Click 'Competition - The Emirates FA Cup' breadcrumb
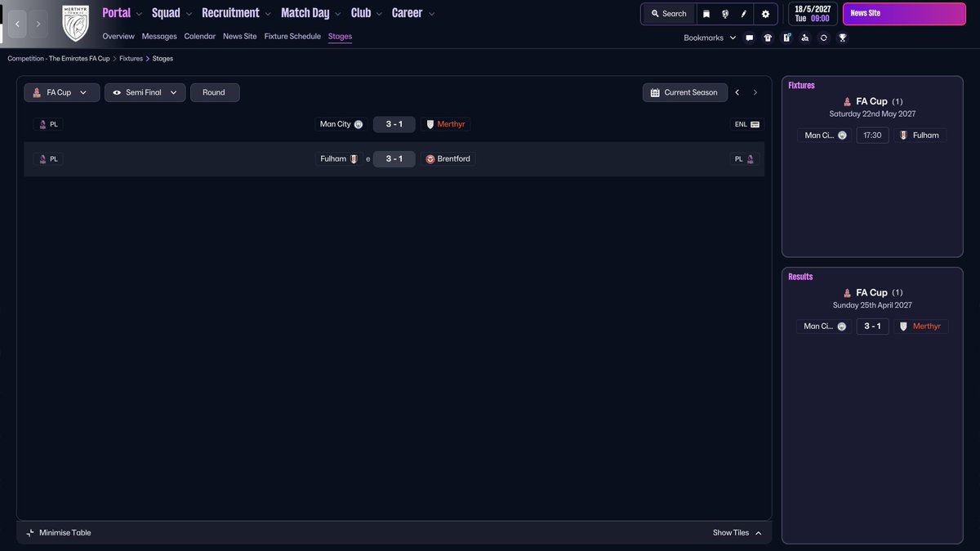Image resolution: width=980 pixels, height=551 pixels. coord(59,59)
